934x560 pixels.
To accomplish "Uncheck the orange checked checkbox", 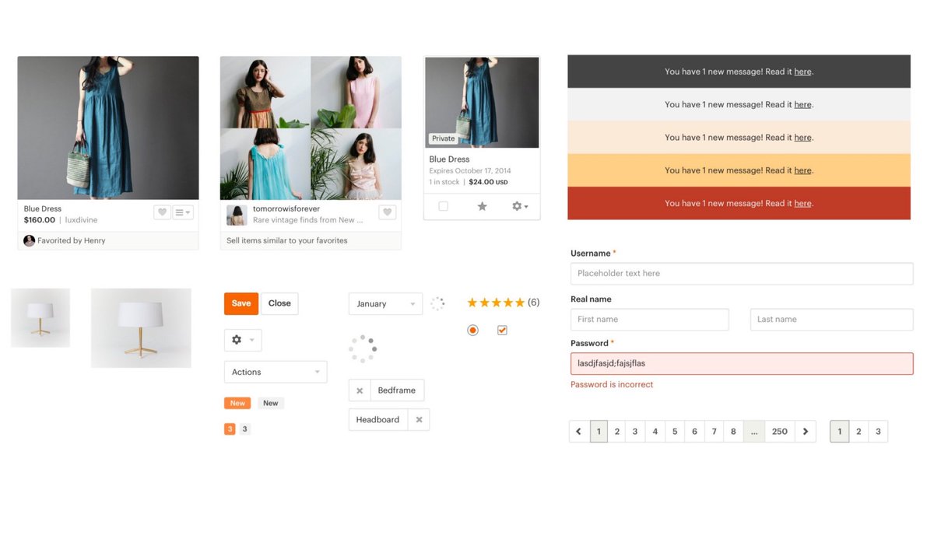I will point(502,330).
